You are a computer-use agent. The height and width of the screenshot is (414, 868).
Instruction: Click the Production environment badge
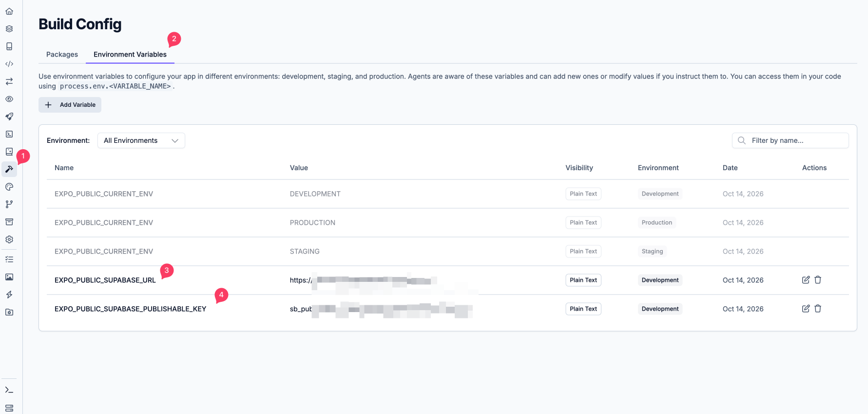pos(656,222)
